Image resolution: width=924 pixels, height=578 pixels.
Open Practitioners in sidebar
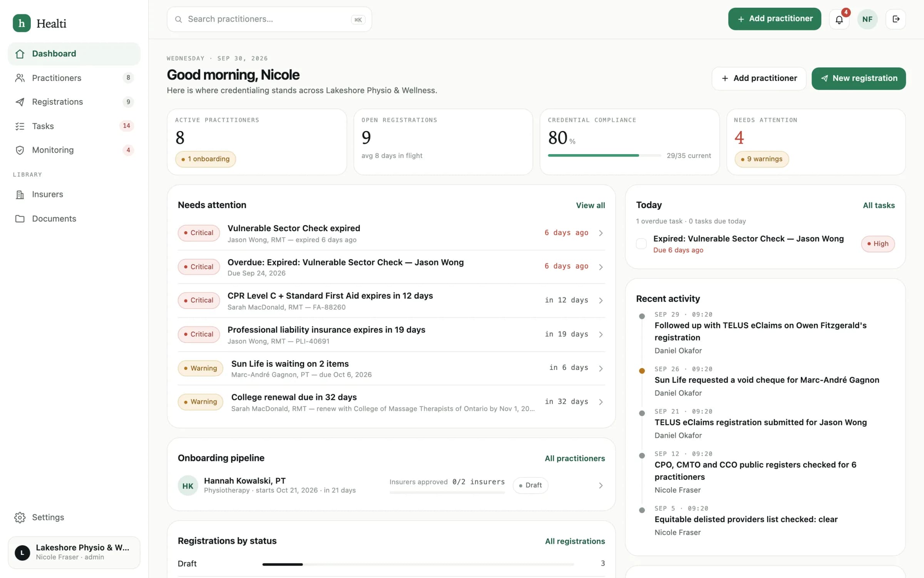(74, 78)
